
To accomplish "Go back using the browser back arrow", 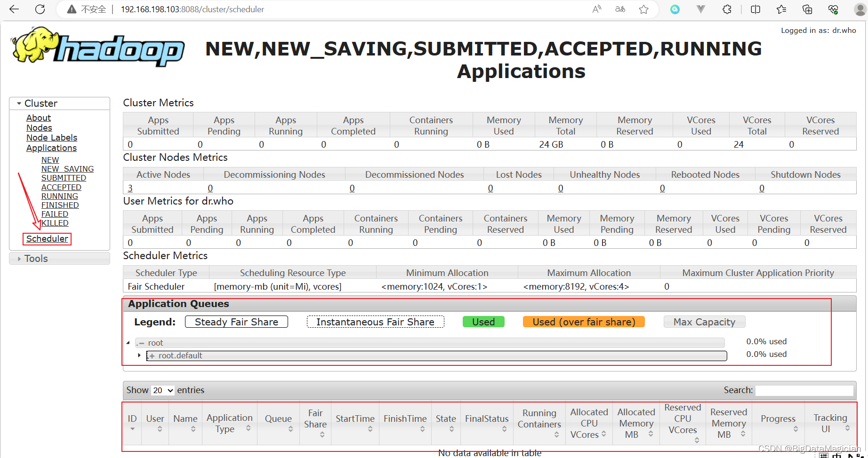I will click(14, 9).
